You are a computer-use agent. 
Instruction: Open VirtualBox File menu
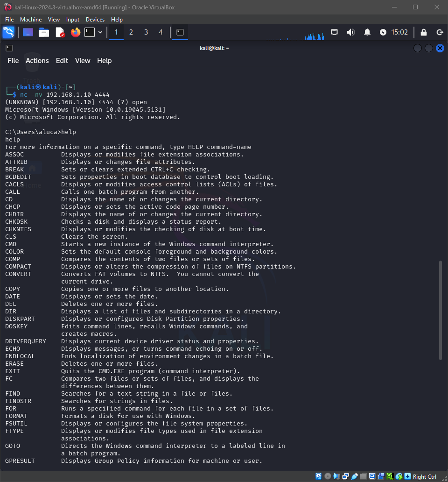[x=9, y=19]
